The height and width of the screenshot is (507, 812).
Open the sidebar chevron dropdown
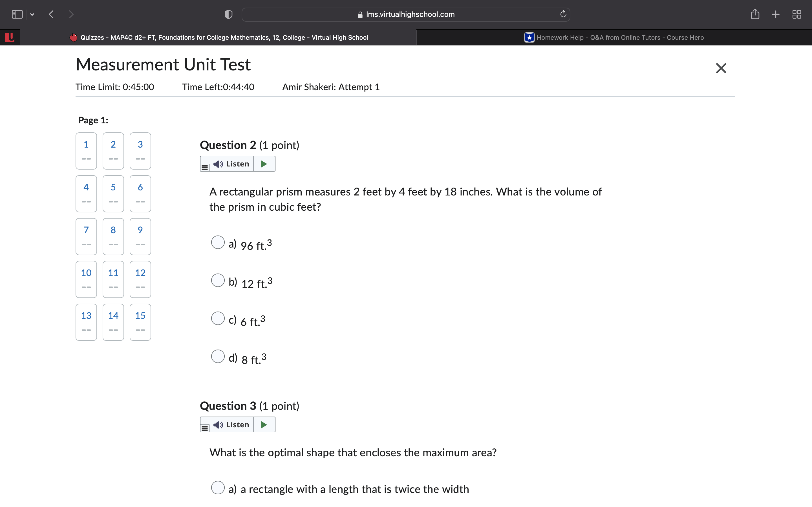(x=32, y=14)
